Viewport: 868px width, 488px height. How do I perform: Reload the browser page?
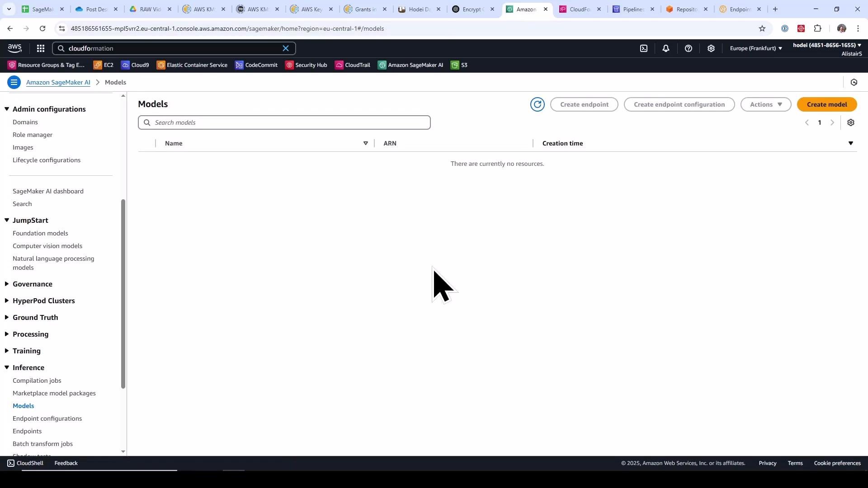(x=42, y=28)
